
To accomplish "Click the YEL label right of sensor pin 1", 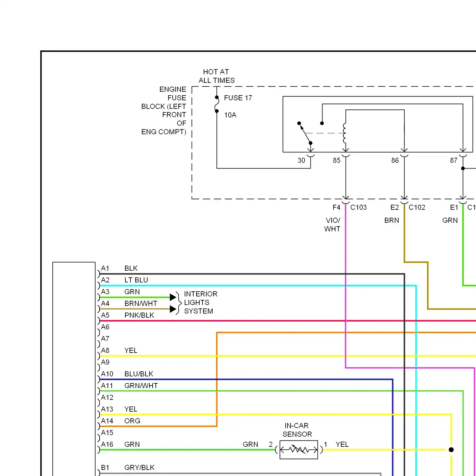I will (x=342, y=444).
